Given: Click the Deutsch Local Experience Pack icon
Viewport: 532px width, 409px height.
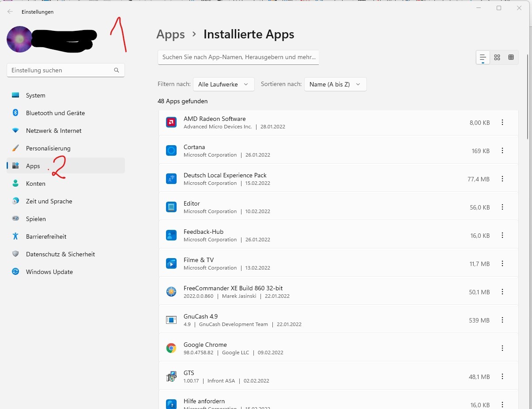Looking at the screenshot, I should coord(171,179).
